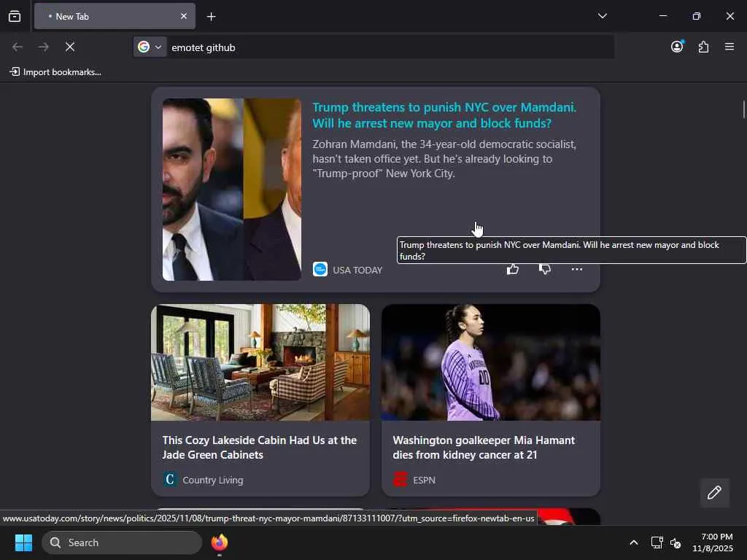This screenshot has height=560, width=747.
Task: Go forward with the forward arrow
Action: 43,47
